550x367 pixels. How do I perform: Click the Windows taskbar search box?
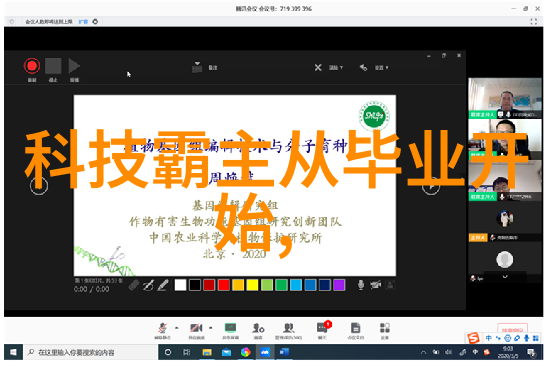[90, 352]
